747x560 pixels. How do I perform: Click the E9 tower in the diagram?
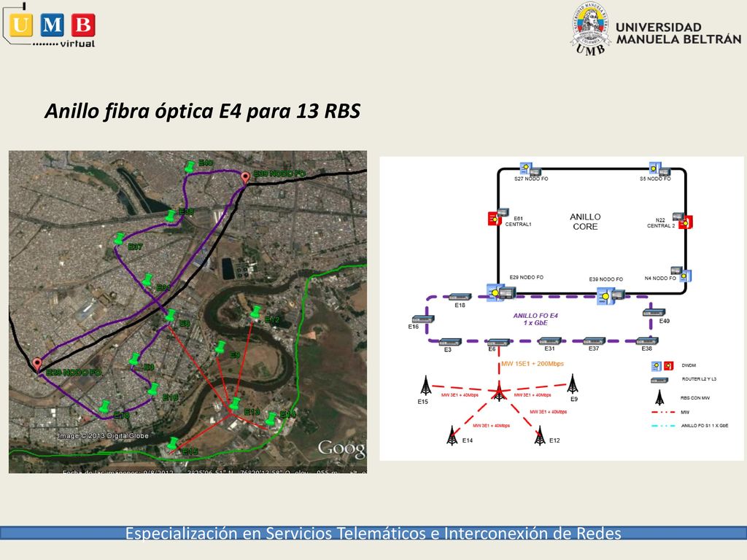[x=573, y=384]
